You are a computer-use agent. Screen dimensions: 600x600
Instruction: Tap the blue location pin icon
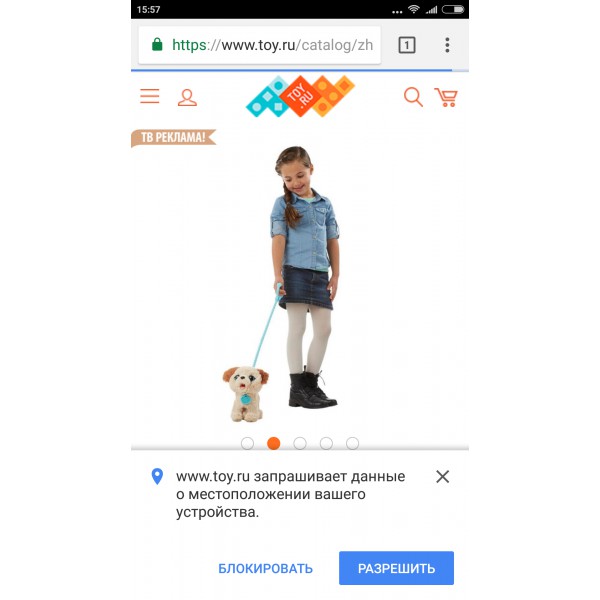[x=157, y=476]
